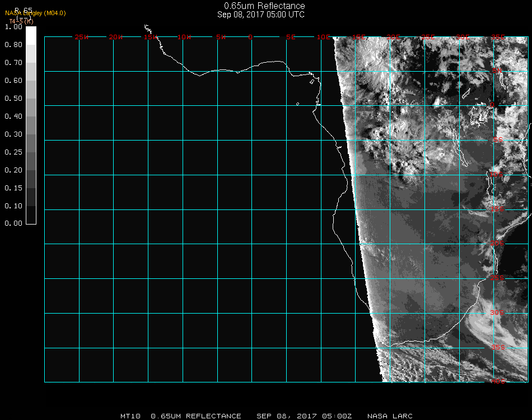The image size is (532, 420).
Task: Click the 25W longitude label
Action: (x=82, y=38)
